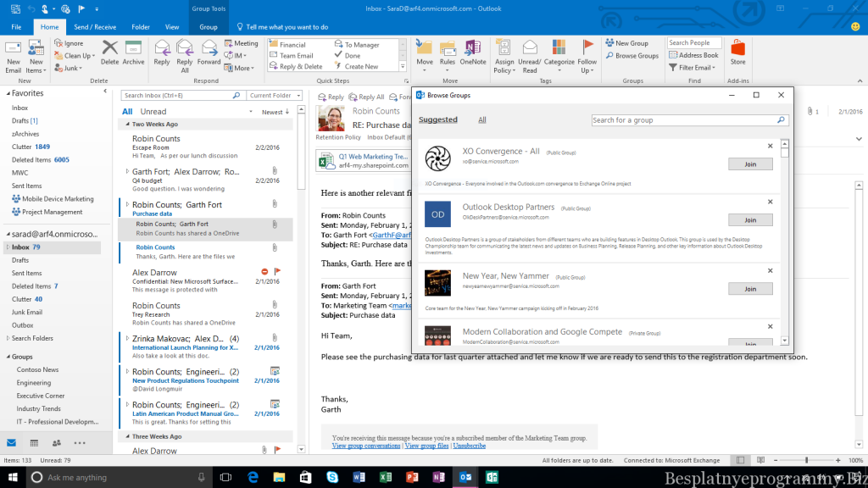This screenshot has height=488, width=868.
Task: Expand Zrinka Makovac conversation thread
Action: pyautogui.click(x=127, y=338)
